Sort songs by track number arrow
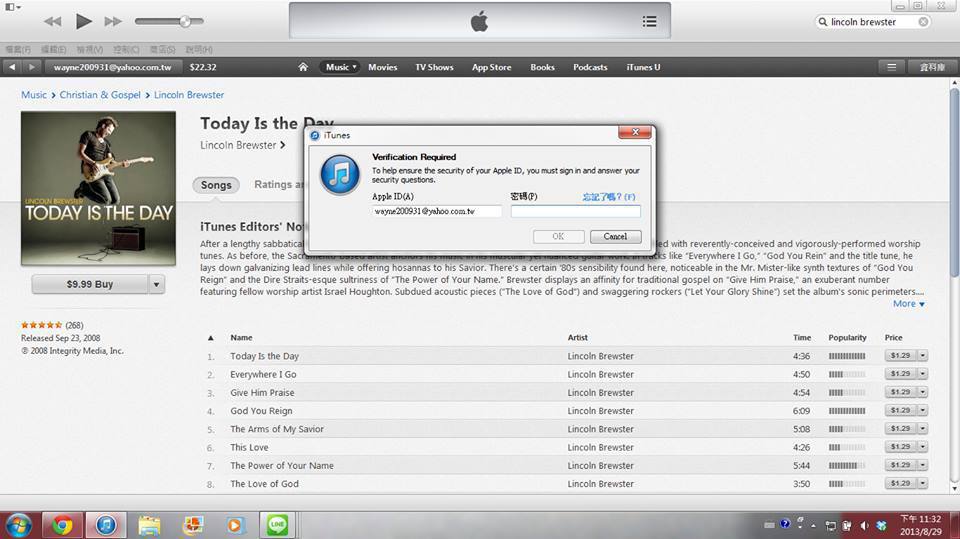 tap(211, 337)
